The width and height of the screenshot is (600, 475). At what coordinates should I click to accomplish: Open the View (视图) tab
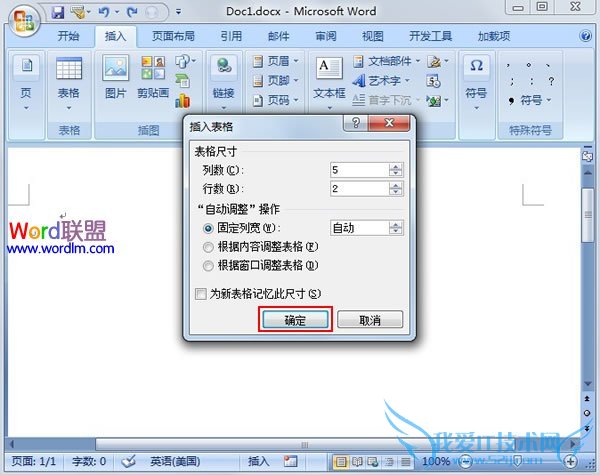pyautogui.click(x=373, y=36)
